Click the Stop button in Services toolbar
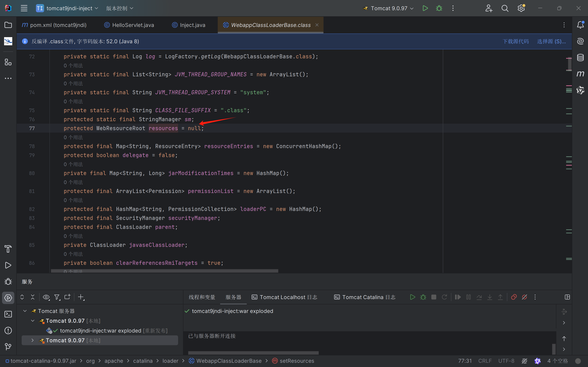The height and width of the screenshot is (367, 588). (434, 297)
